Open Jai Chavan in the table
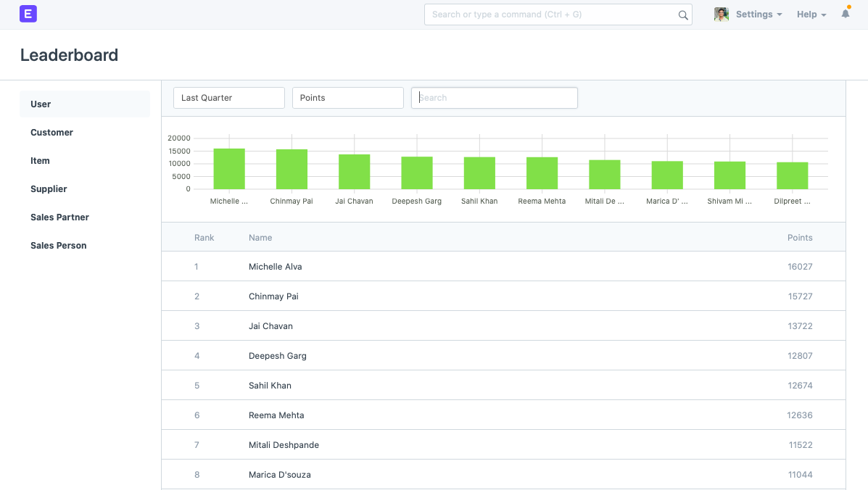Screen dimensions: 868x490 (270, 326)
